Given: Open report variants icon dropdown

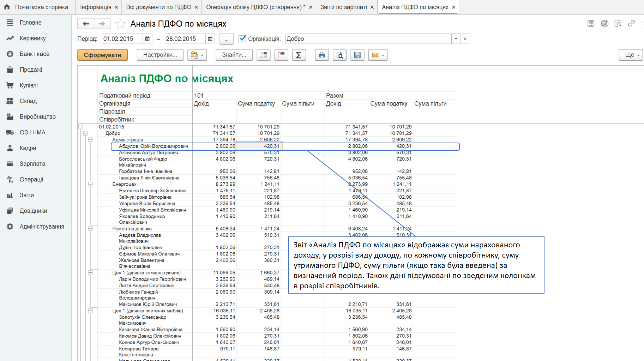Looking at the screenshot, I should click(197, 55).
